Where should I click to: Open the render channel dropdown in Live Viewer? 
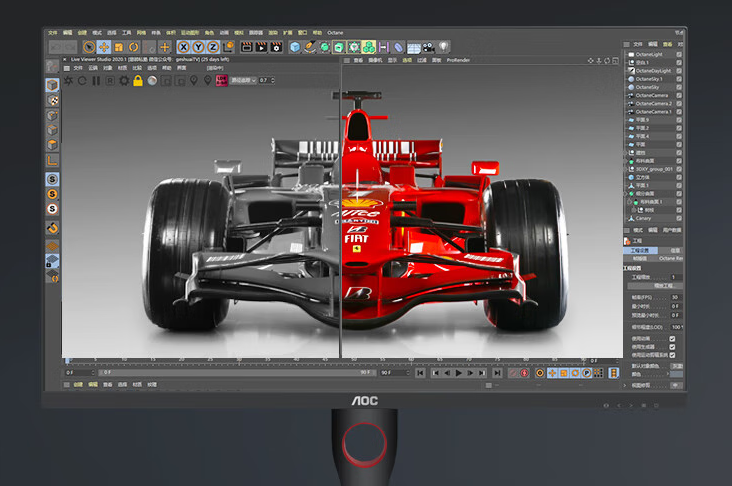[x=242, y=80]
